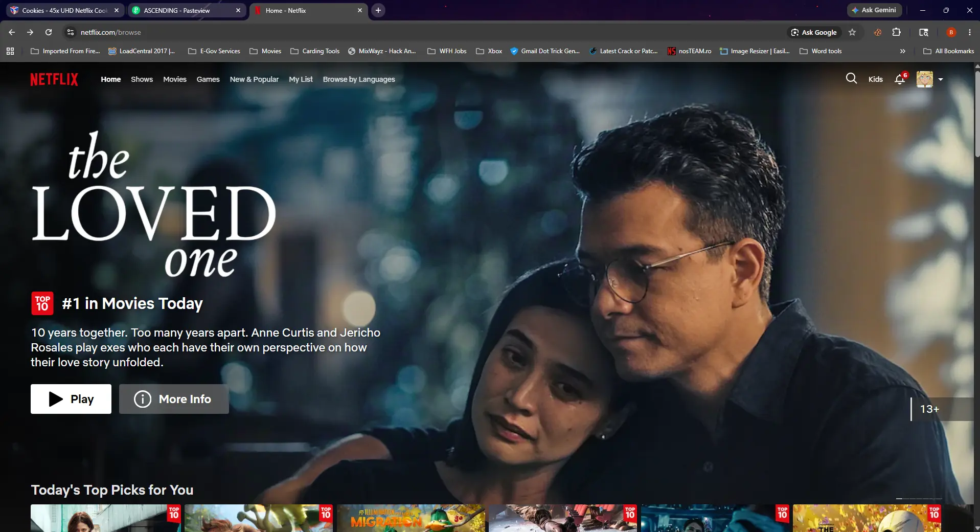Image resolution: width=980 pixels, height=532 pixels.
Task: Open a new browser tab
Action: coord(378,10)
